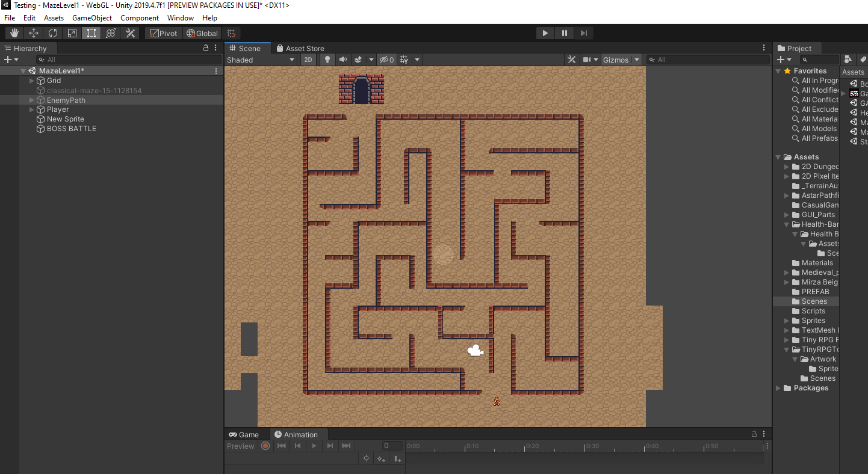
Task: Toggle scene audio speaker icon
Action: tap(343, 60)
